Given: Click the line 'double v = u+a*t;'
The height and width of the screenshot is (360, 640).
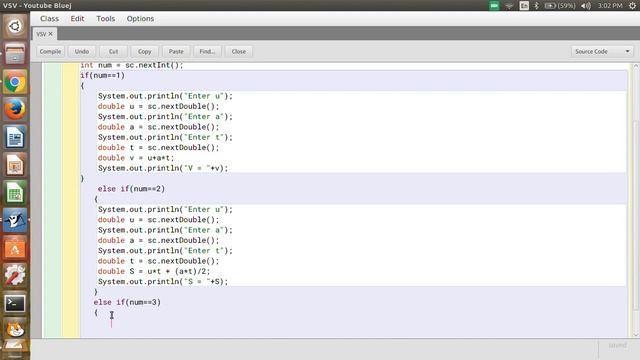Looking at the screenshot, I should [x=136, y=158].
